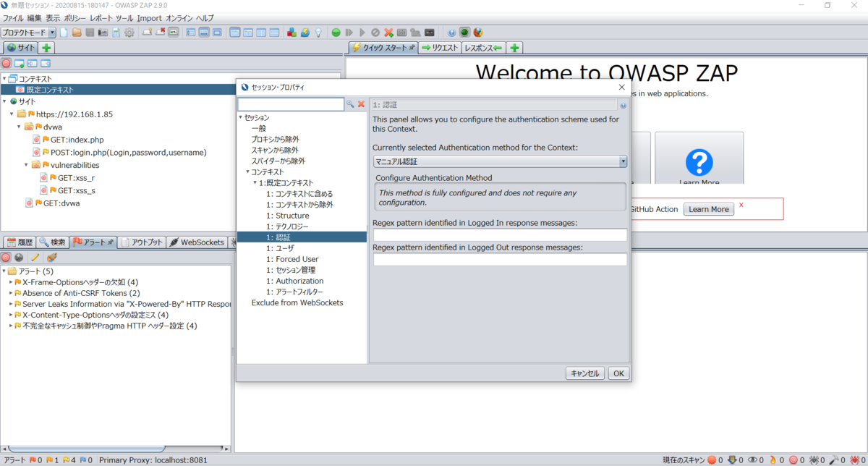
Task: Click the large blue question mark Learn More icon
Action: click(x=699, y=162)
